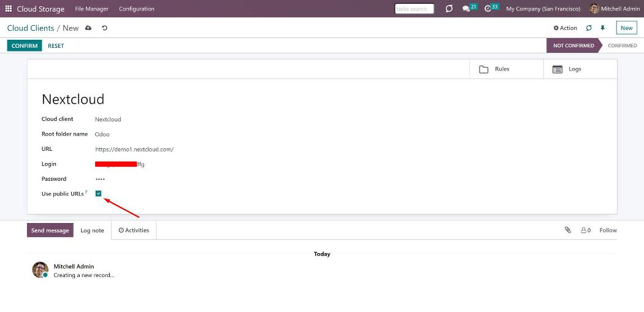Select the CONFIRMED status stage
This screenshot has height=312, width=644.
[x=623, y=45]
